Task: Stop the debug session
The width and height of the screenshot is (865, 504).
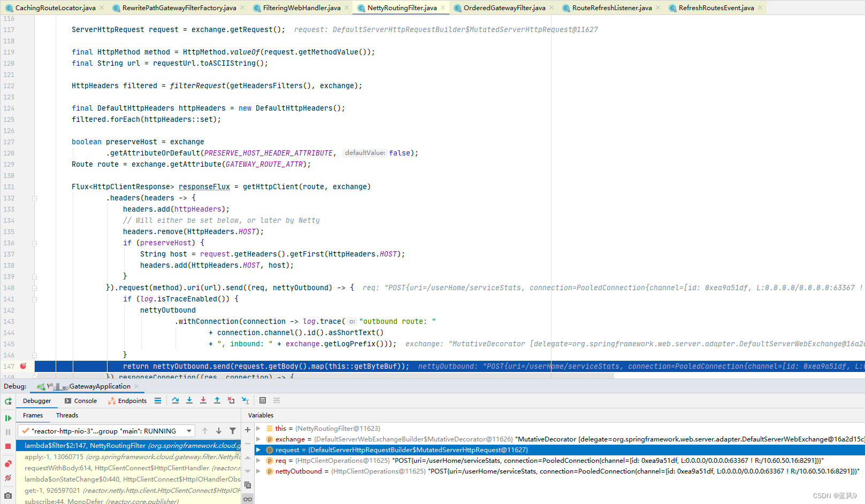Action: pyautogui.click(x=8, y=446)
